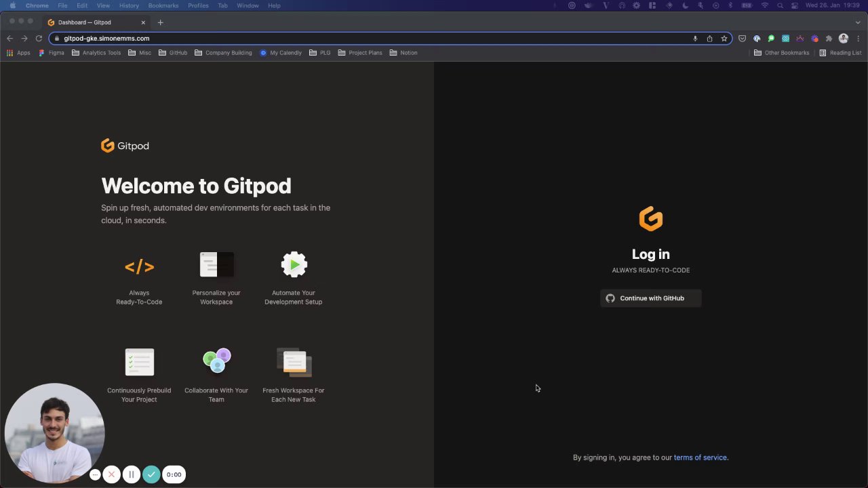Open the Window menu

(x=248, y=5)
